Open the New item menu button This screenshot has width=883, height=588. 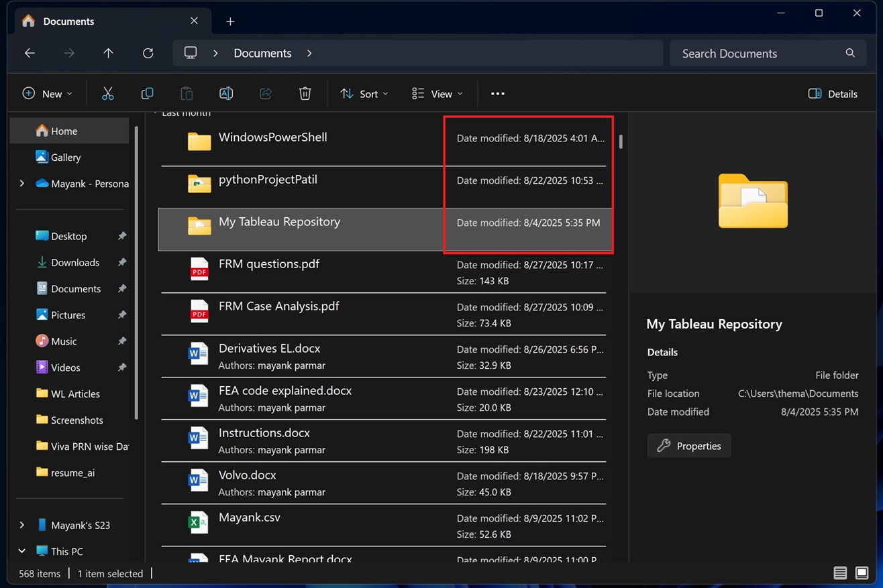pyautogui.click(x=47, y=94)
